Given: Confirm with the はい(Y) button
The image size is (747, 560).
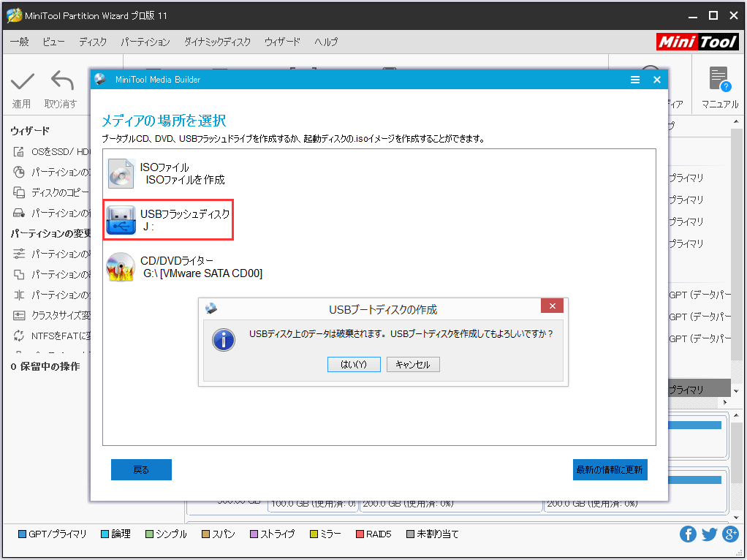Looking at the screenshot, I should coord(354,365).
